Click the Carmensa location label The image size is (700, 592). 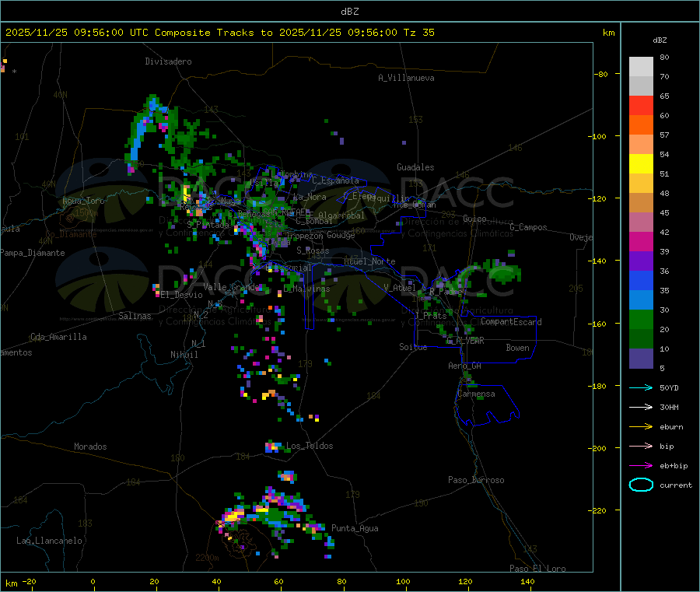(476, 394)
